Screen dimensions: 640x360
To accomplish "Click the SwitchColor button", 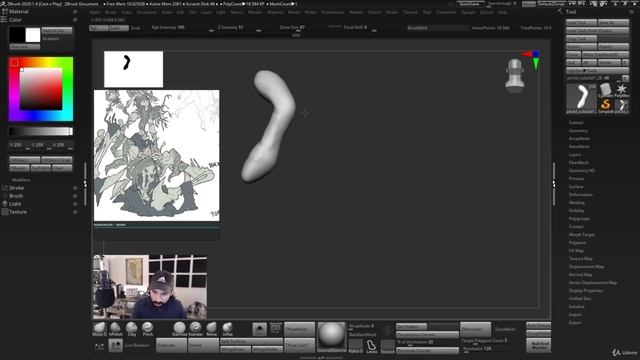I will point(57,31).
